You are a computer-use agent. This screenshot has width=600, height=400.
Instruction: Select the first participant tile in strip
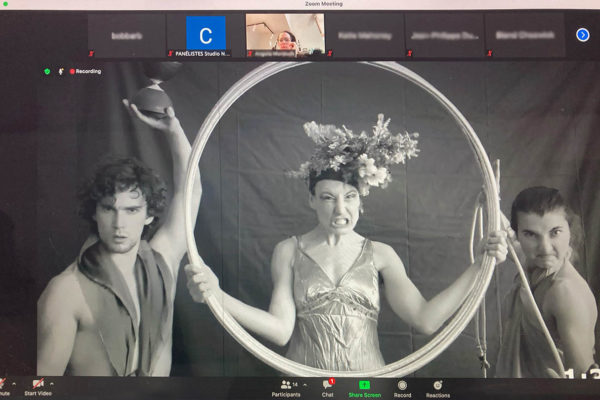pyautogui.click(x=127, y=35)
